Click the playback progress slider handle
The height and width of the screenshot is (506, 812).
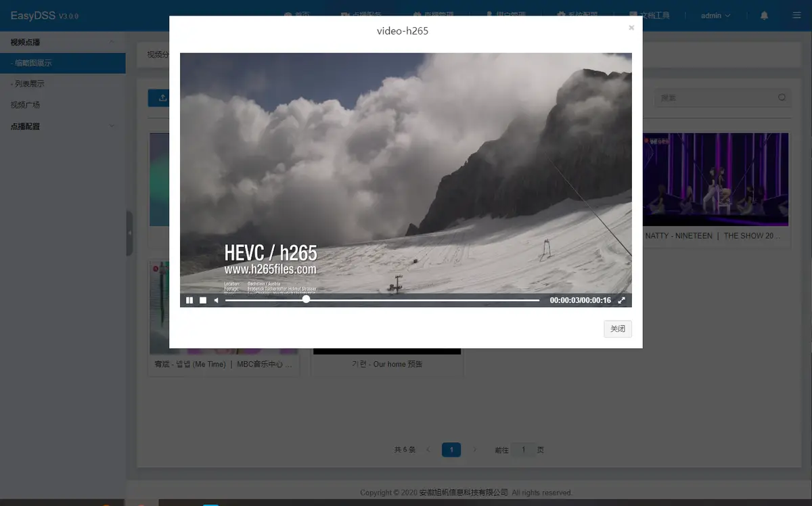point(307,299)
